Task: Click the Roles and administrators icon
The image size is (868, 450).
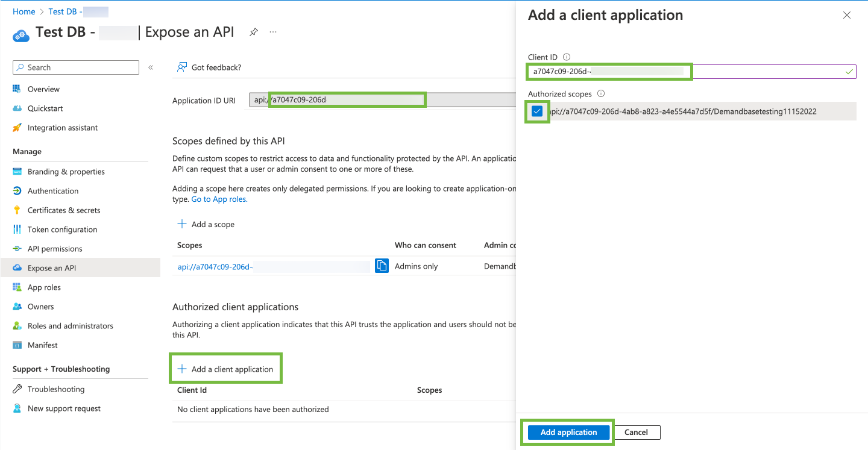Action: click(17, 326)
